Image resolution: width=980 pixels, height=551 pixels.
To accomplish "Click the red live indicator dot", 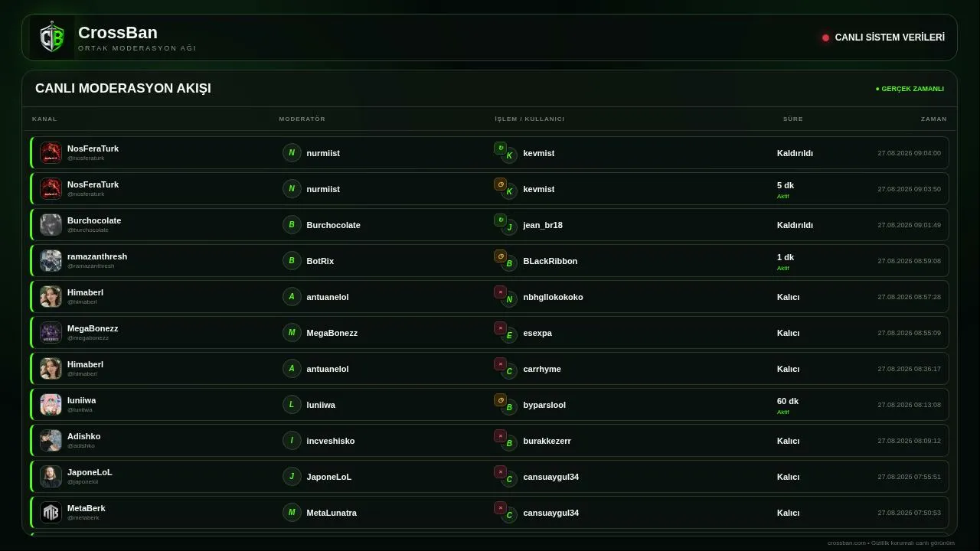I will click(825, 37).
